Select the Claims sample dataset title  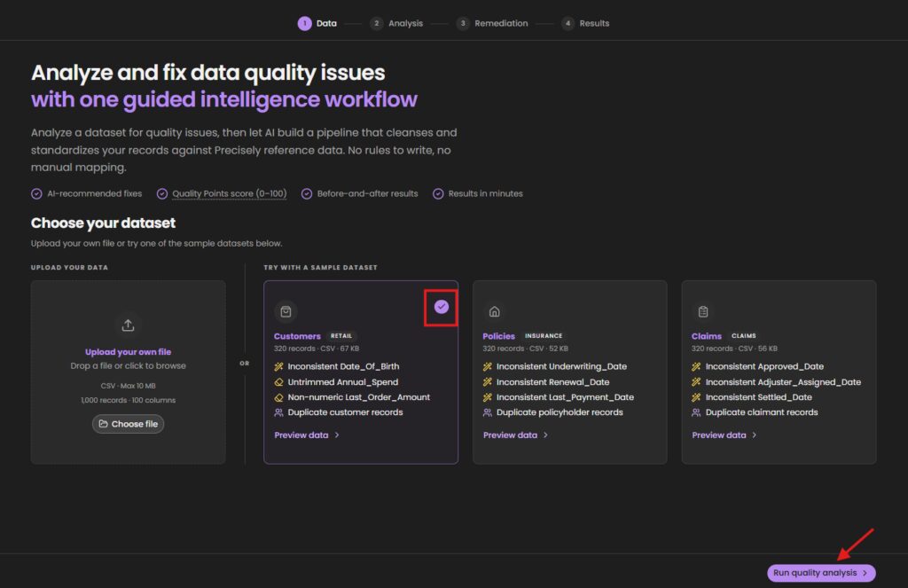(707, 336)
